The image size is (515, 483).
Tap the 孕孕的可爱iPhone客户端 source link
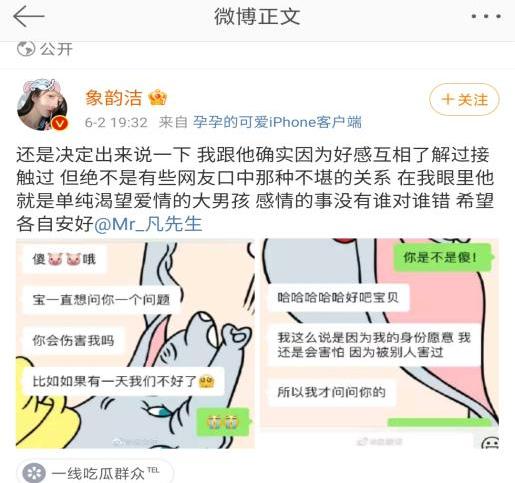coord(277,122)
